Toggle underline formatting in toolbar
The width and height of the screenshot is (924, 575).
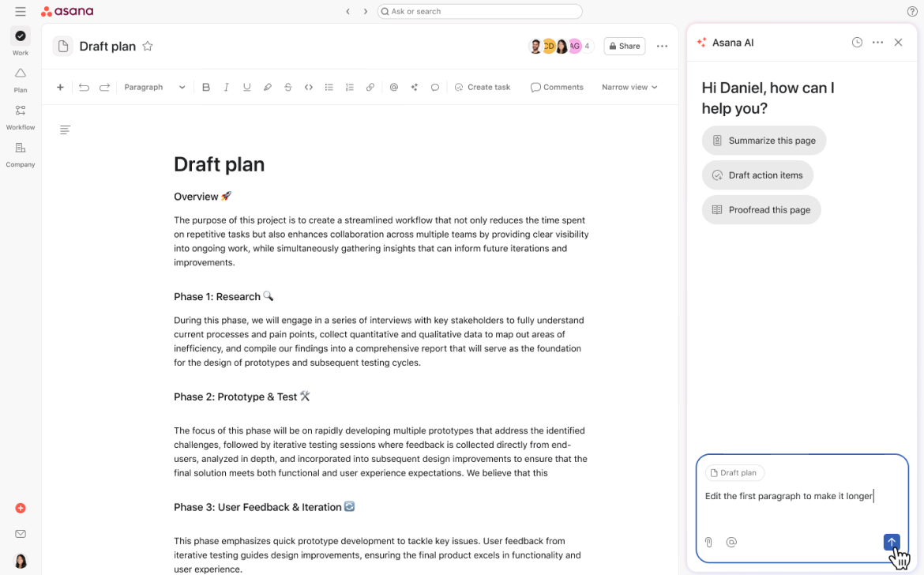247,87
